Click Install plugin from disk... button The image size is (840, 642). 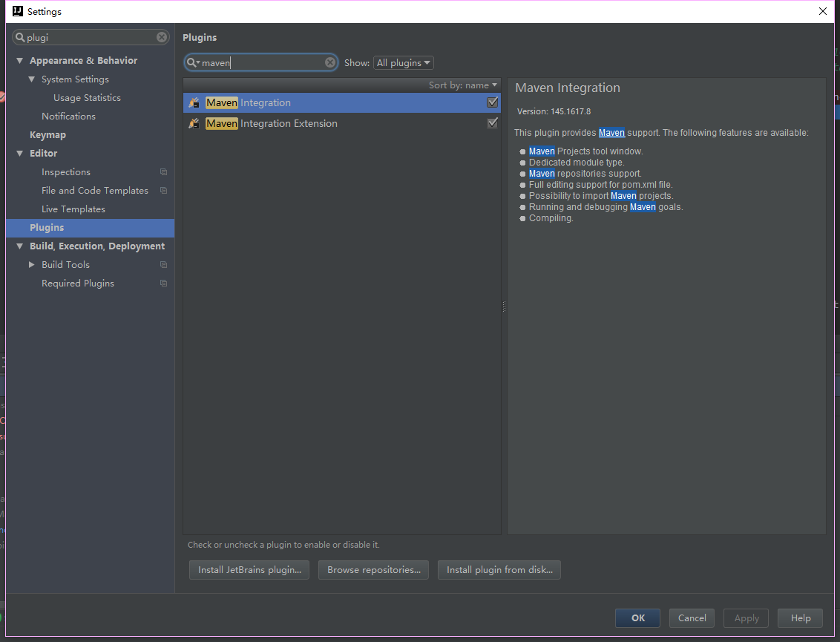499,570
